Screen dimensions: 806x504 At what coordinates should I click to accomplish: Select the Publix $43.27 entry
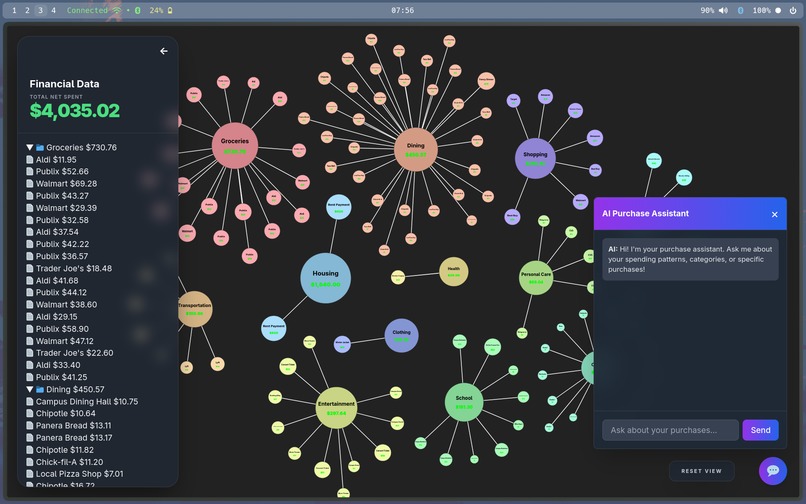coord(57,196)
